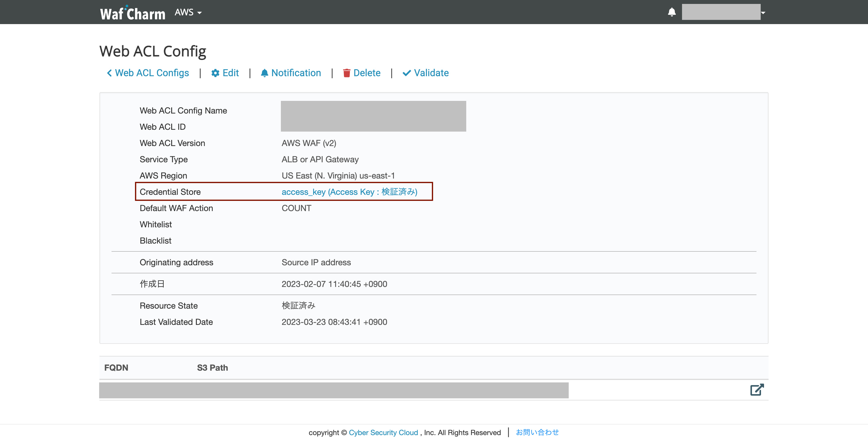Go back to Web ACL Configs
868x439 pixels.
coord(148,73)
